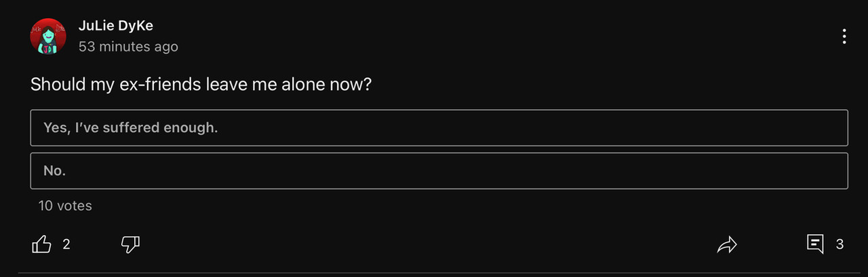
Task: Open post permalink '53 minutes ago'
Action: [x=128, y=47]
